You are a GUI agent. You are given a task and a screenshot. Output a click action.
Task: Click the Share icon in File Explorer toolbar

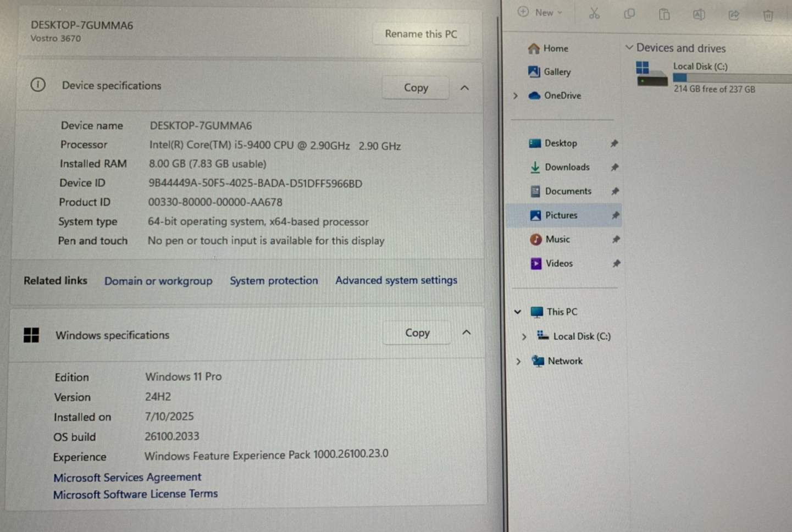pyautogui.click(x=734, y=15)
